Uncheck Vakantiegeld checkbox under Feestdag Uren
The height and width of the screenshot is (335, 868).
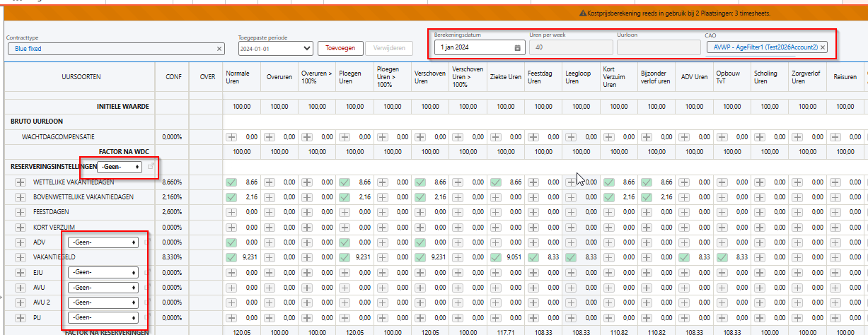533,257
